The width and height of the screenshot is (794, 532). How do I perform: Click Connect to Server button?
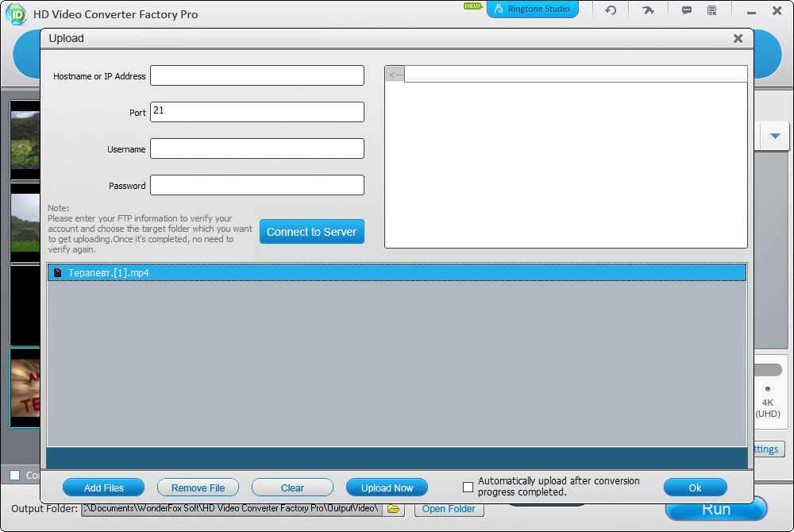[x=311, y=232]
